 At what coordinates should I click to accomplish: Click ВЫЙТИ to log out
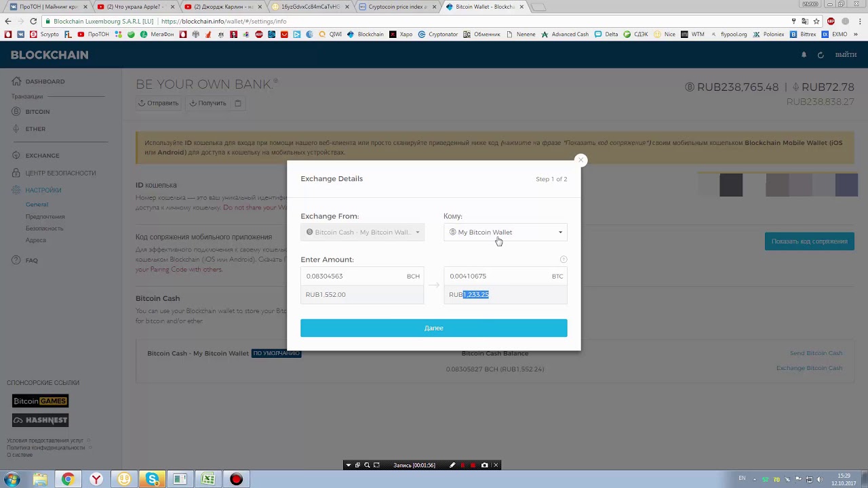point(846,55)
